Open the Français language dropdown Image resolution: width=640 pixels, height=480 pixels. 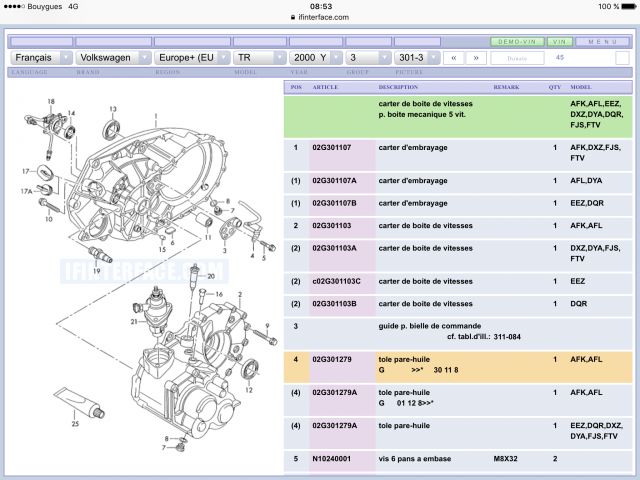coord(41,58)
